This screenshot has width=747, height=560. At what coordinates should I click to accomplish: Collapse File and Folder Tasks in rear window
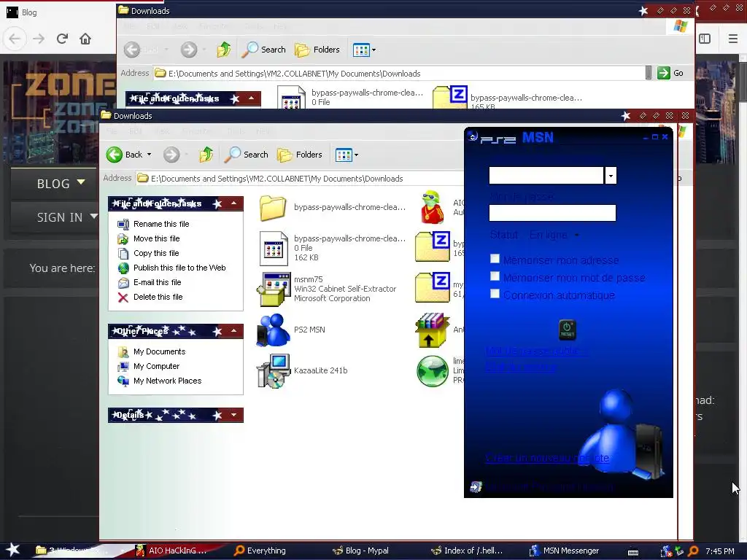click(x=251, y=98)
